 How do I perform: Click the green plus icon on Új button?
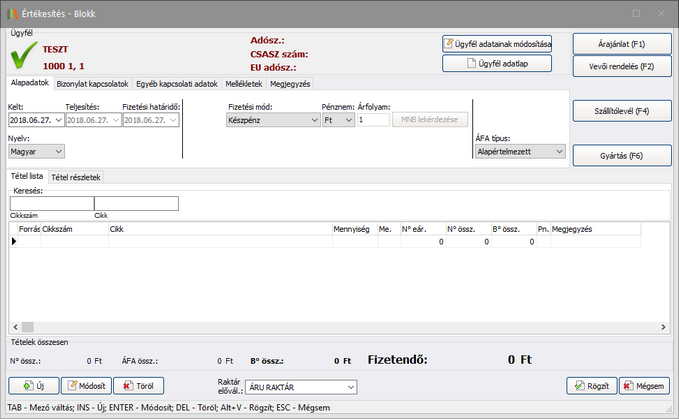pos(25,385)
